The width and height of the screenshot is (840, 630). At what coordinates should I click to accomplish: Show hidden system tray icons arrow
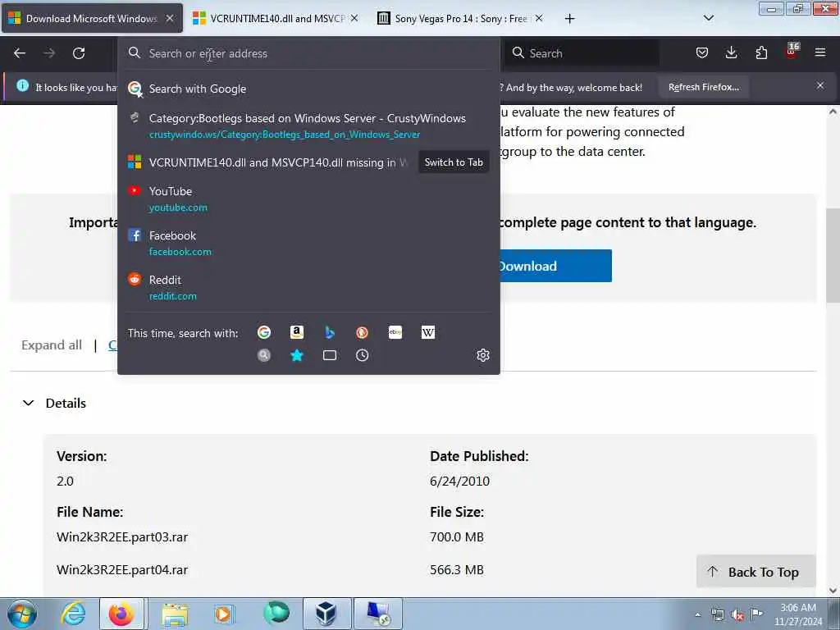tap(697, 615)
